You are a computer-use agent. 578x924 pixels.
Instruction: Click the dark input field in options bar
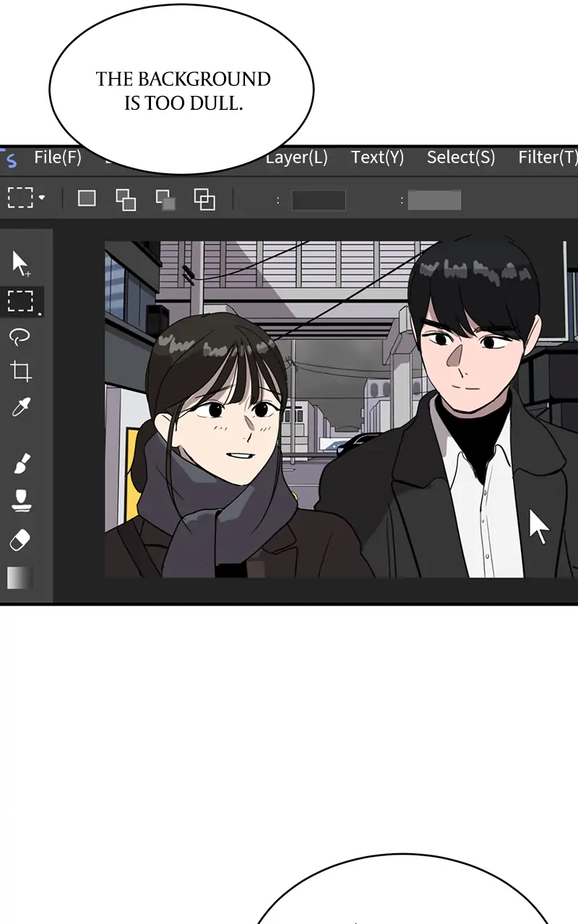tap(319, 200)
